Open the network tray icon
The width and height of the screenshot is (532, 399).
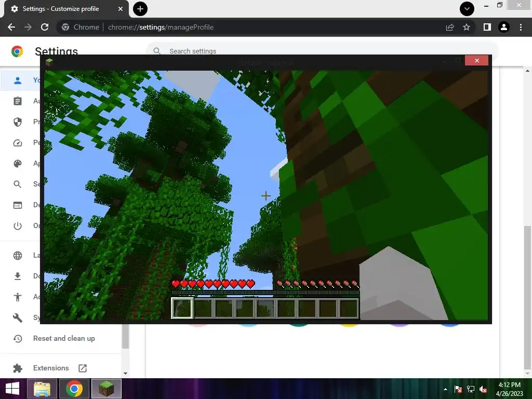pyautogui.click(x=471, y=389)
